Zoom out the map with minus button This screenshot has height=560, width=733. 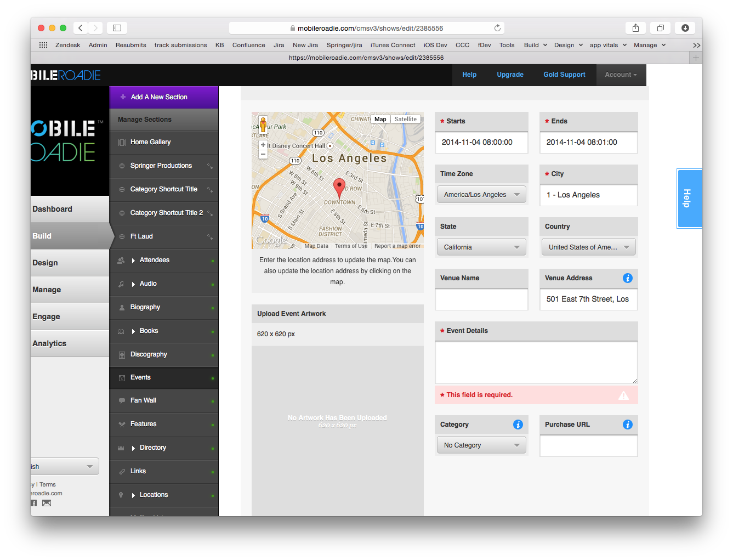click(x=263, y=155)
